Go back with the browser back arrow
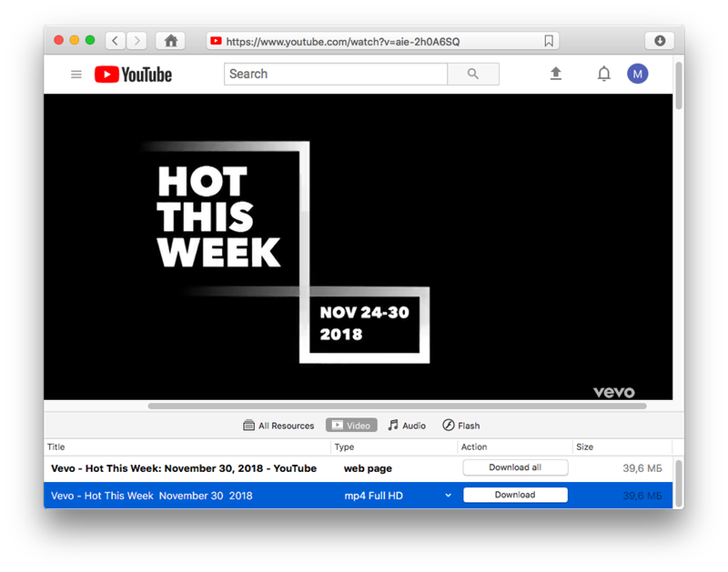Screen dimensions: 728x572 tap(116, 41)
